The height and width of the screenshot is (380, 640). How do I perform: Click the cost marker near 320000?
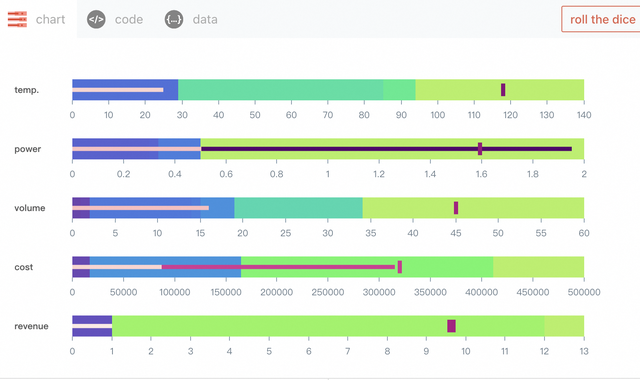(400, 267)
